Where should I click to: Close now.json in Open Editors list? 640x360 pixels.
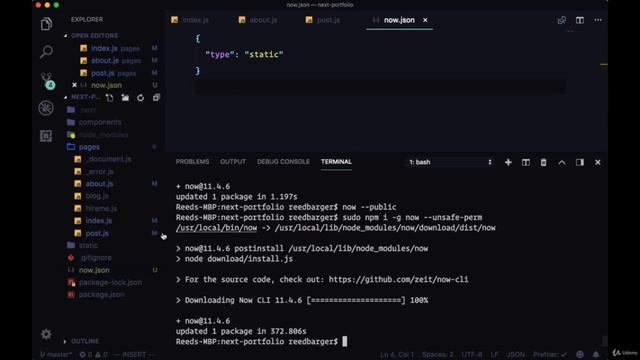(x=74, y=85)
